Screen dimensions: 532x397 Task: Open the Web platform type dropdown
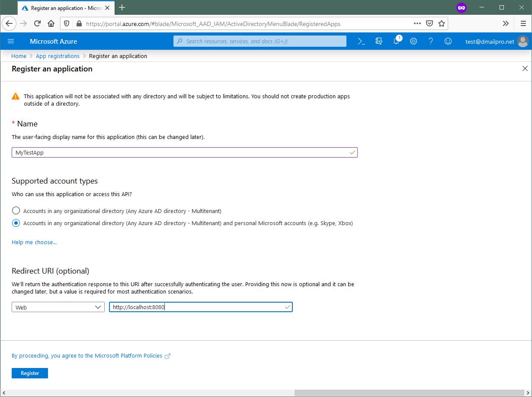tap(58, 307)
